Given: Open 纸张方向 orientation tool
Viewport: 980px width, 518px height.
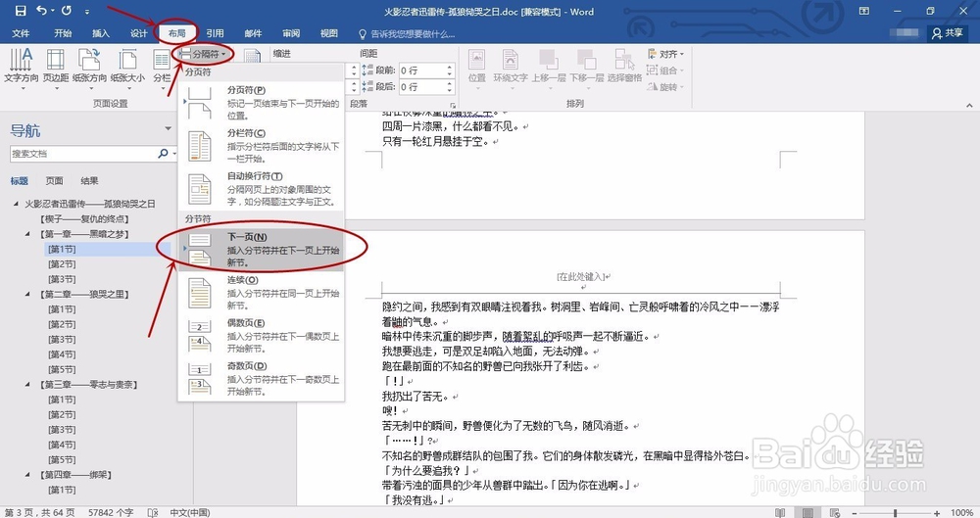Looking at the screenshot, I should (90, 69).
